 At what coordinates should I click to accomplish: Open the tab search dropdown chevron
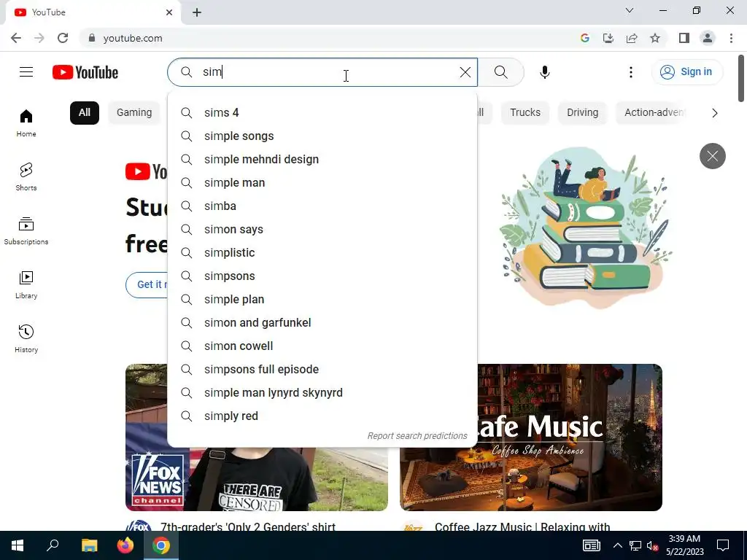pos(630,10)
